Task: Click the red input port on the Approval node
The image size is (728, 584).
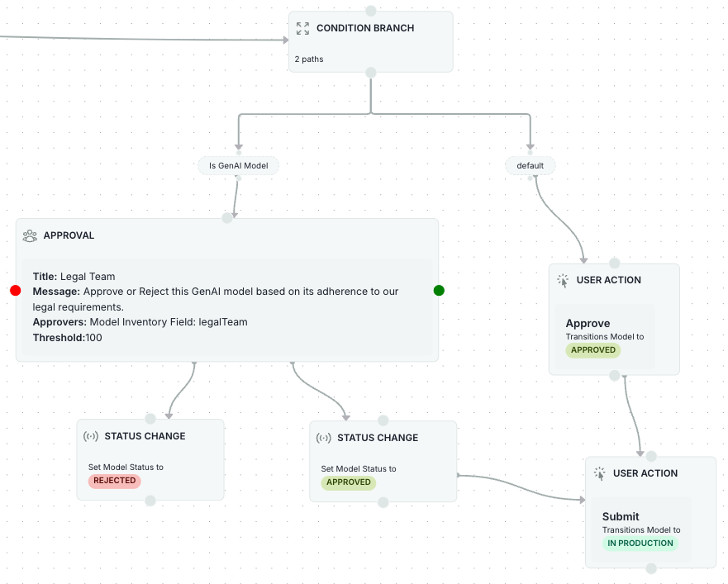Action: tap(14, 290)
